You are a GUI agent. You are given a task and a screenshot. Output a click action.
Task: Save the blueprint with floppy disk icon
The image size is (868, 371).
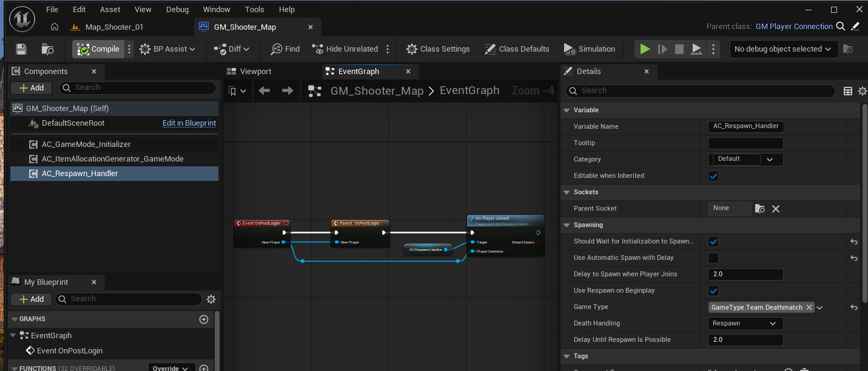click(21, 49)
